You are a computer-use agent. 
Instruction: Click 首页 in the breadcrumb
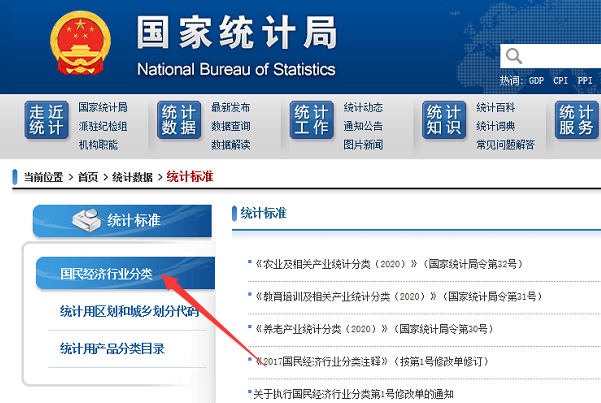click(88, 177)
